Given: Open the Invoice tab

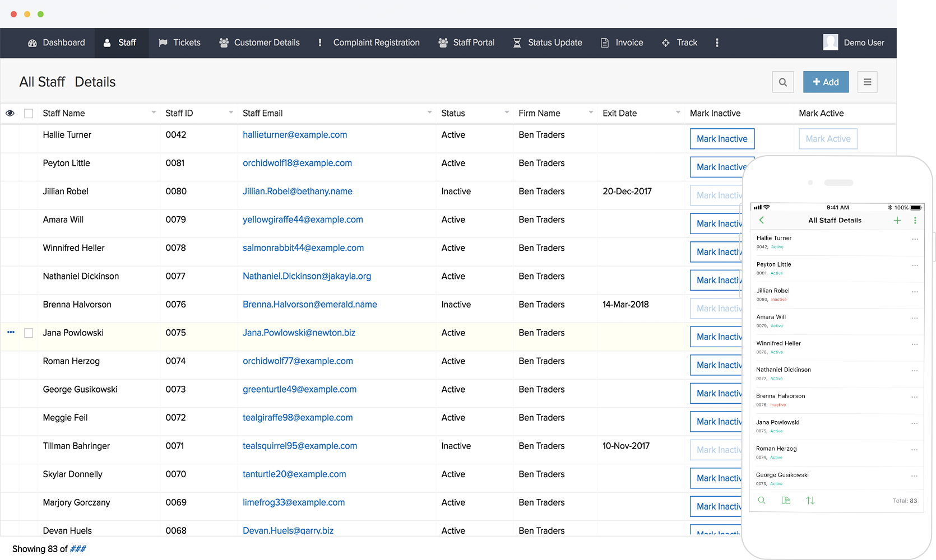Looking at the screenshot, I should click(622, 43).
